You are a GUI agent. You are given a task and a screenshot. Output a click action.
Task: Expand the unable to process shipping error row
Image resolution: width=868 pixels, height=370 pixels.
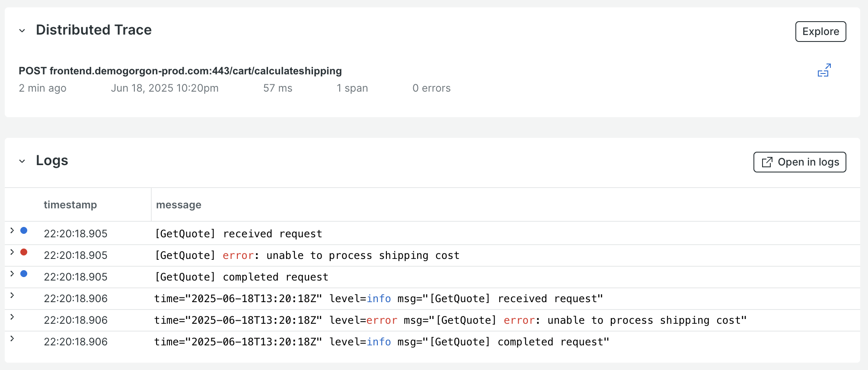[x=12, y=252]
